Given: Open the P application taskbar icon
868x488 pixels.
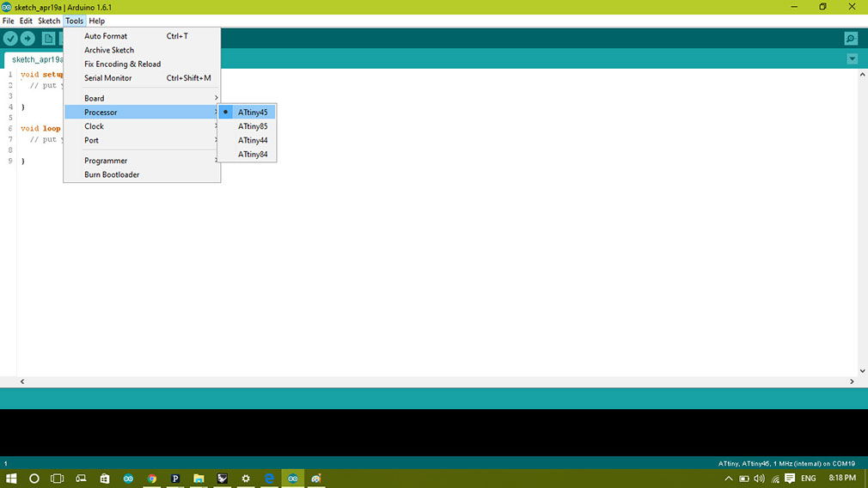Looking at the screenshot, I should (175, 479).
